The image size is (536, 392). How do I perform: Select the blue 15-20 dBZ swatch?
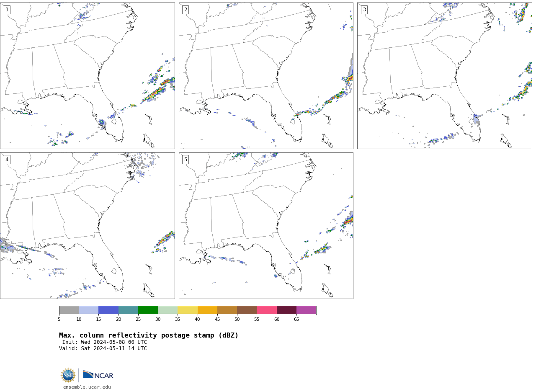point(108,310)
